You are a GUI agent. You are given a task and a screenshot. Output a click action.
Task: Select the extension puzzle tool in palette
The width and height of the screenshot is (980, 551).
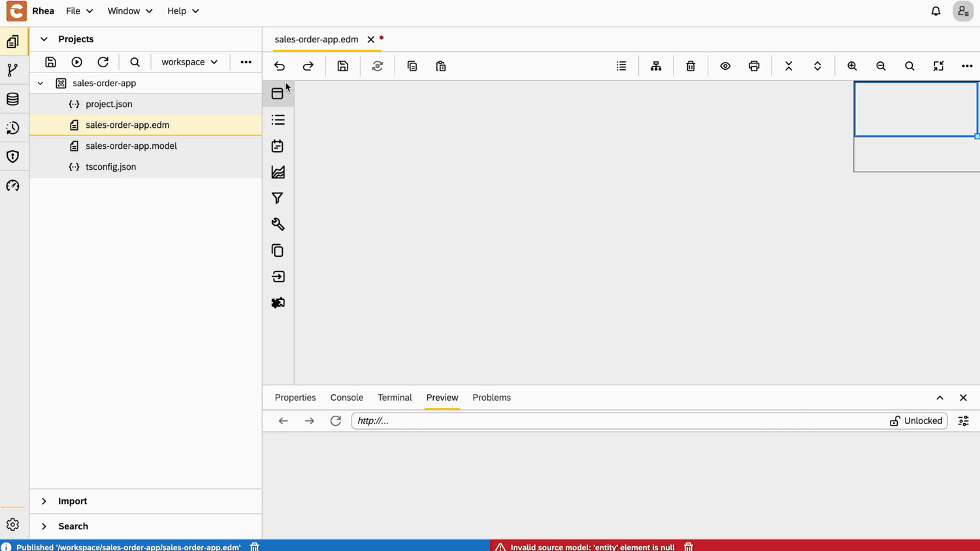coord(278,303)
